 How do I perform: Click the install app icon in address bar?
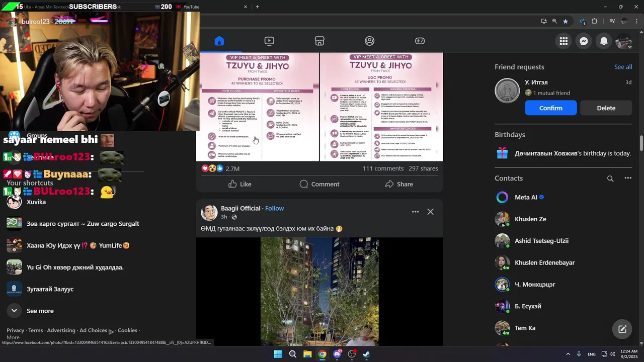544,21
